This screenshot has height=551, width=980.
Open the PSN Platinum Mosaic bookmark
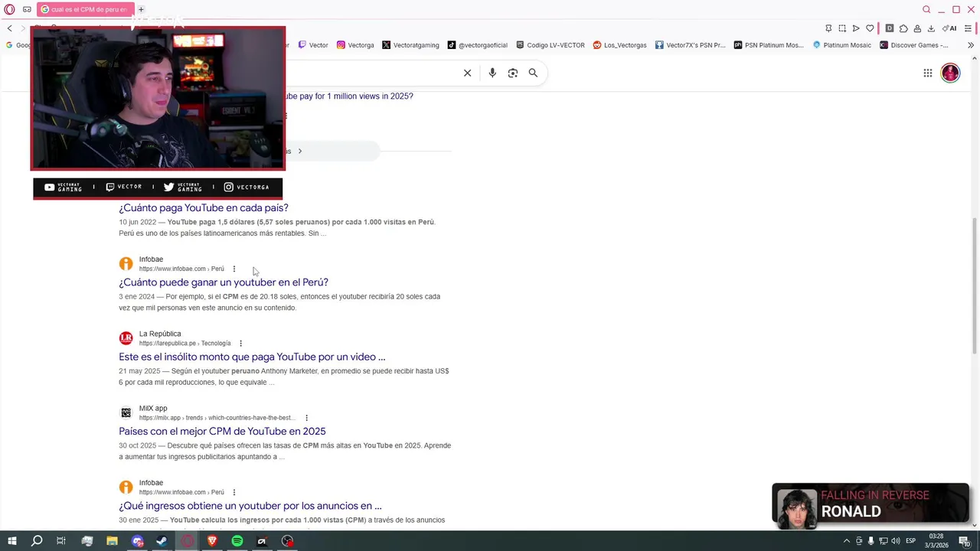coord(769,45)
